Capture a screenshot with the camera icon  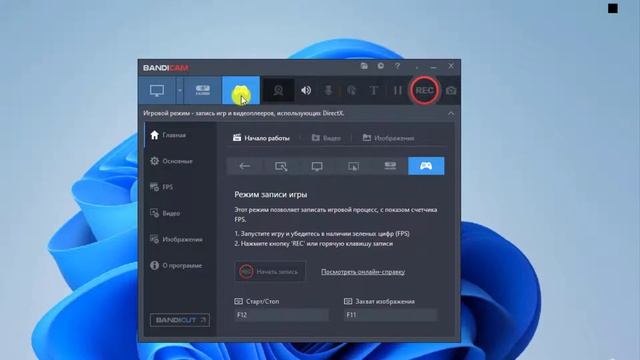click(451, 91)
